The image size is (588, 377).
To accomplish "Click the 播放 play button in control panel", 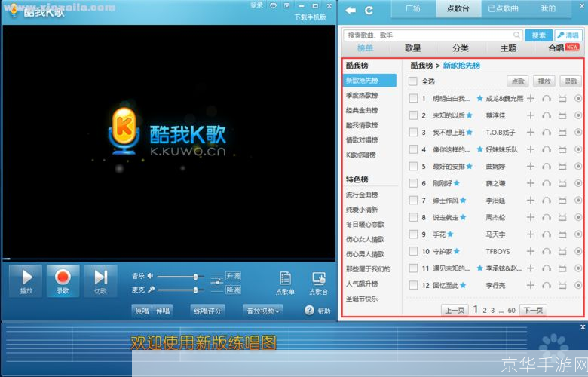I will [26, 281].
